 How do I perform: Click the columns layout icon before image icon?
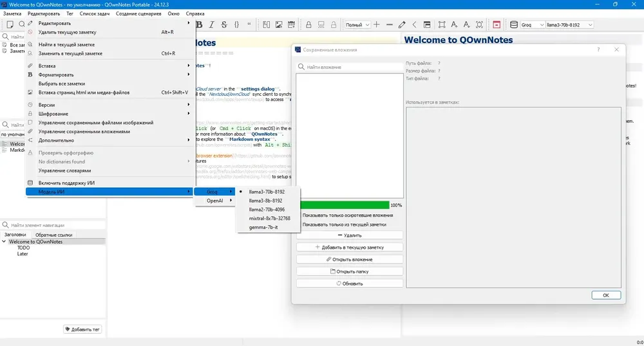(266, 24)
